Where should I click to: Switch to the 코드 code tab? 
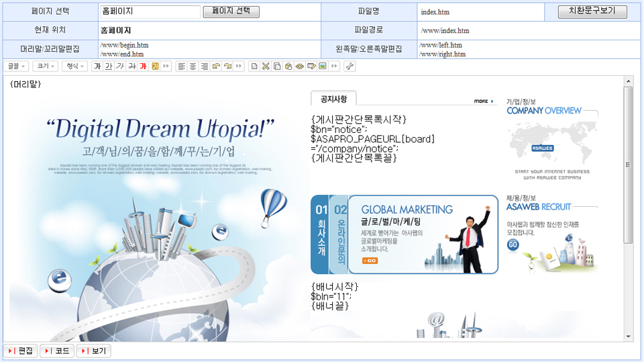[x=57, y=351]
